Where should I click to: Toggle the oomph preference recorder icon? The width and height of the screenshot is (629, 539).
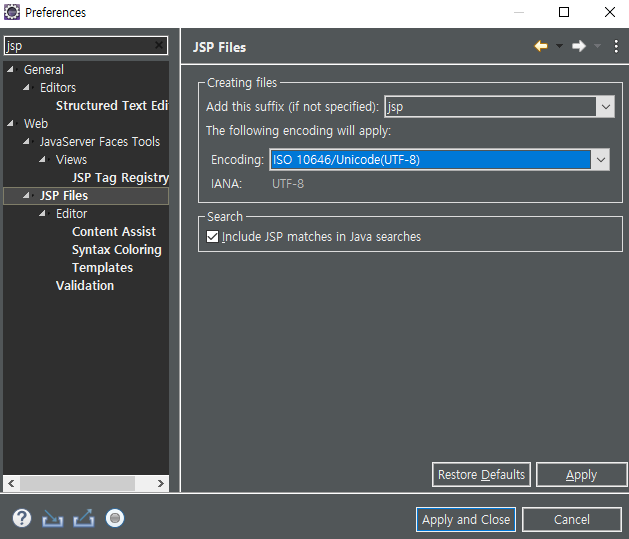(115, 518)
